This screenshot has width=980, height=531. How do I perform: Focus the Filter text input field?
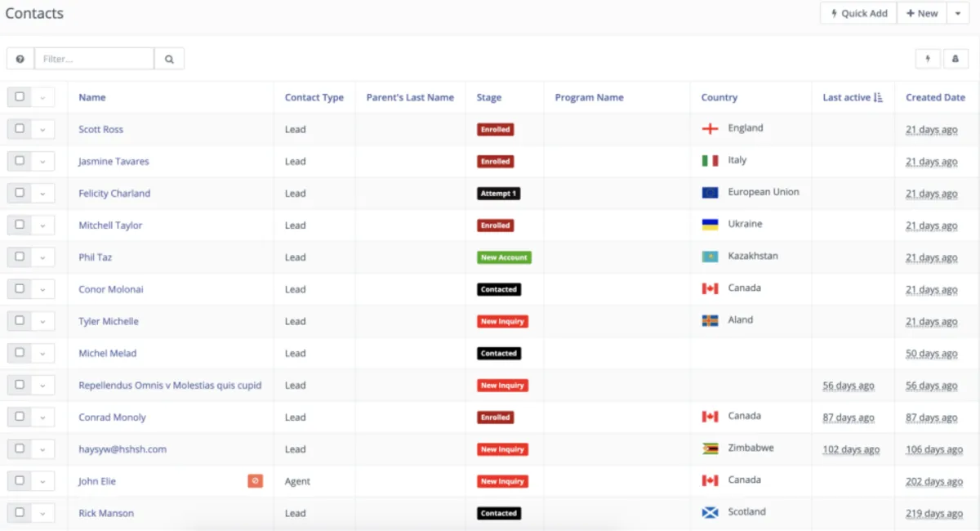pos(94,59)
